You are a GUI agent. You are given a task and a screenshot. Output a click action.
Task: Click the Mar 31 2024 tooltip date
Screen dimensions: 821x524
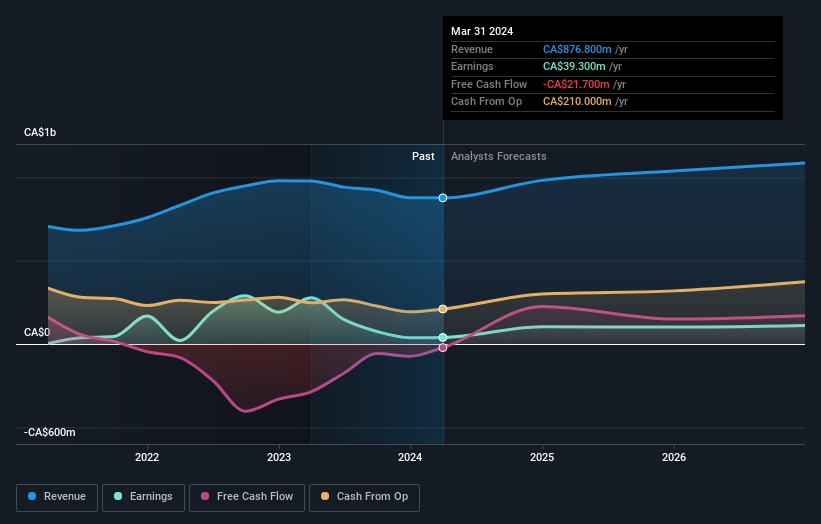tap(482, 31)
